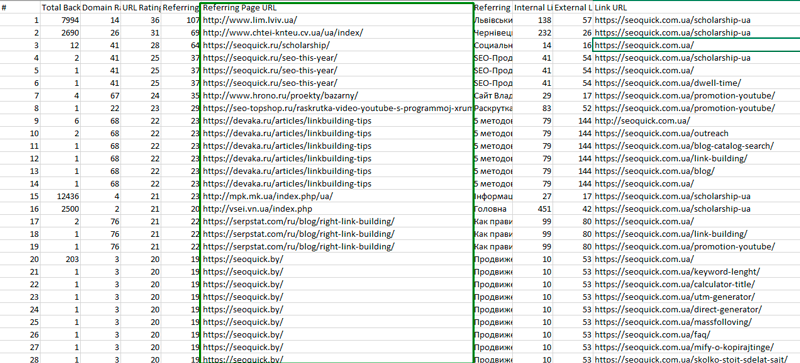Select total backlinks value 2690

coord(60,33)
